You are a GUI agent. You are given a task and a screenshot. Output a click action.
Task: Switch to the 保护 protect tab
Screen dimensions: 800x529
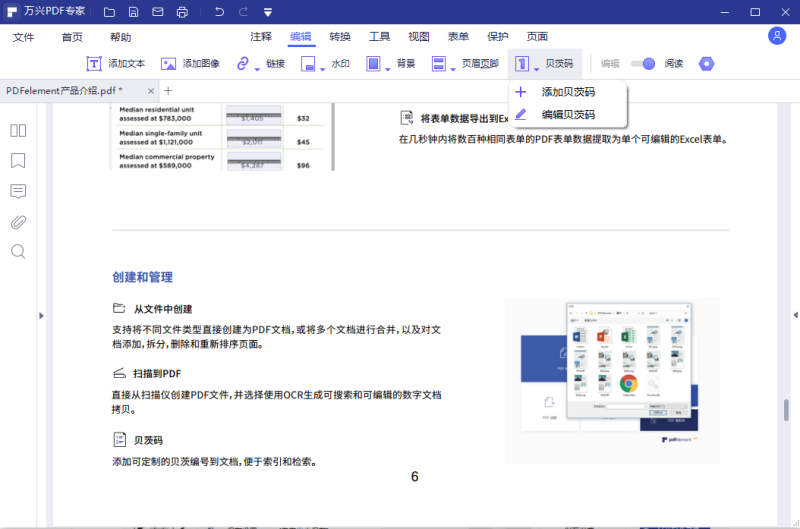coord(497,36)
